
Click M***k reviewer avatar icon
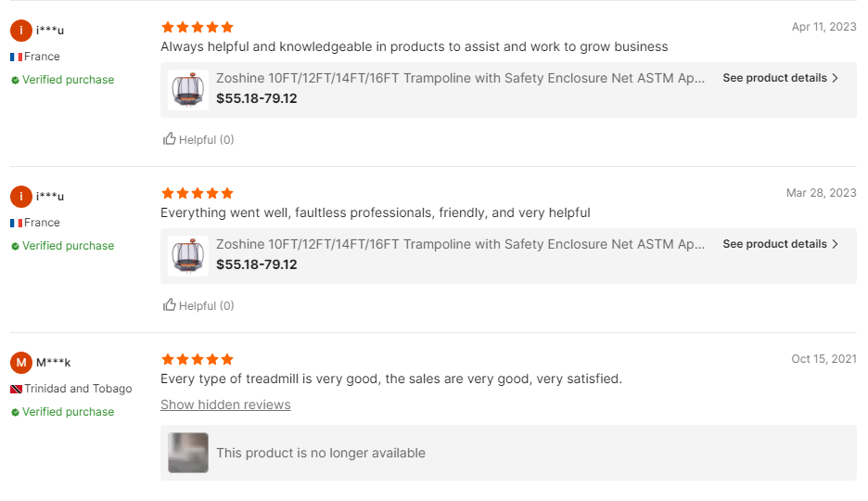click(21, 362)
